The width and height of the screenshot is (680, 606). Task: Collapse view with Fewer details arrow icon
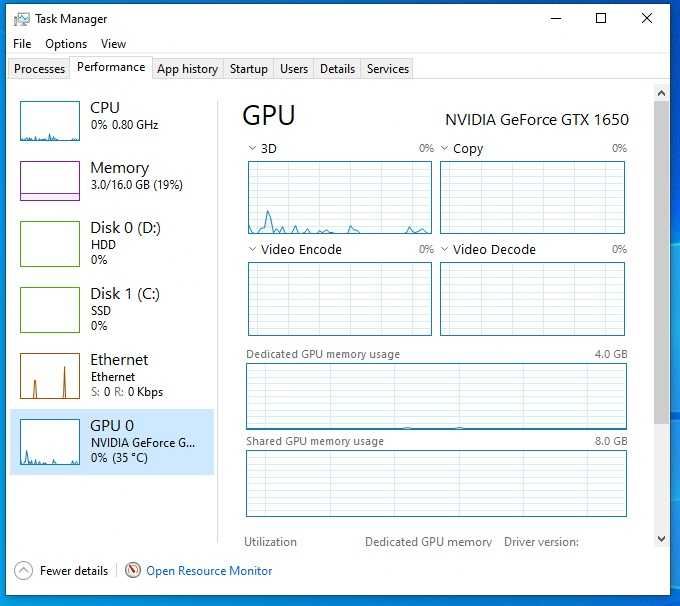(24, 570)
